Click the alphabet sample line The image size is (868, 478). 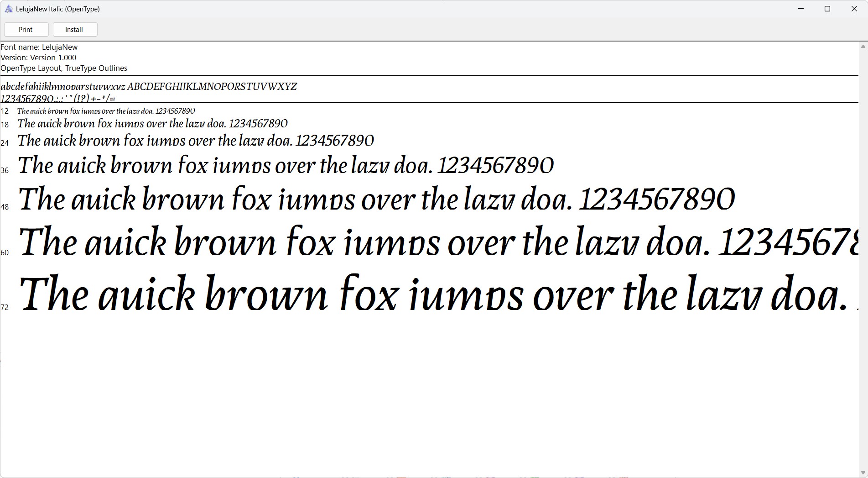click(x=149, y=86)
